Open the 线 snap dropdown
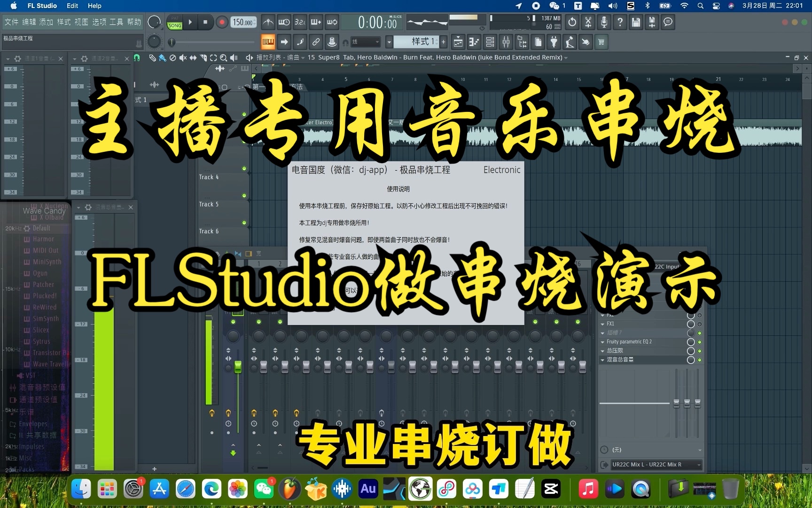Image resolution: width=812 pixels, height=508 pixels. pos(366,42)
